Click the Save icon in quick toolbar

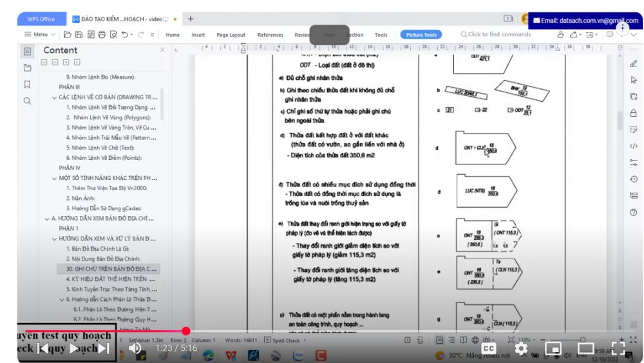point(79,35)
